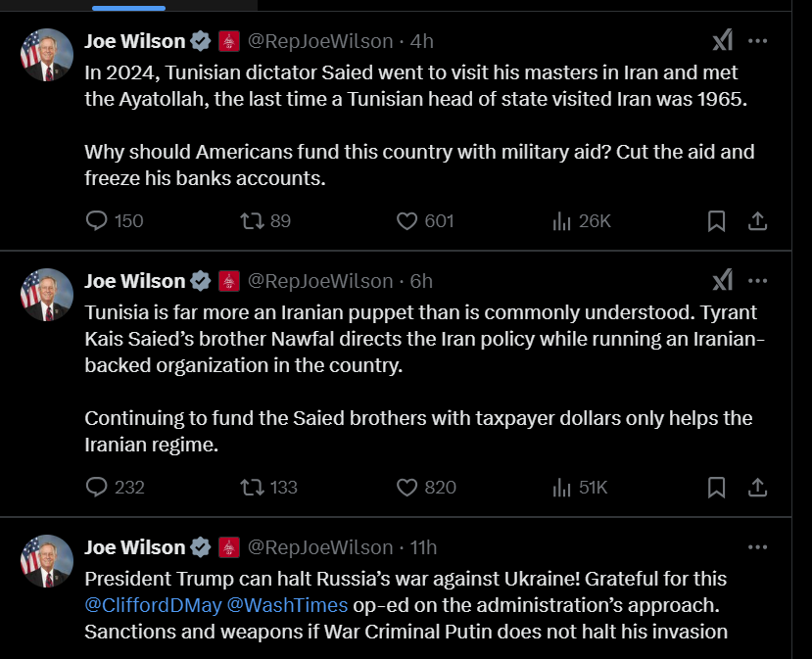Open the @WashTimes mention link

pos(287,605)
